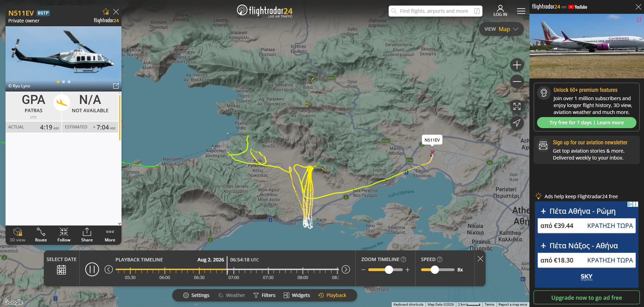Close the YouTube side panel

638,7
